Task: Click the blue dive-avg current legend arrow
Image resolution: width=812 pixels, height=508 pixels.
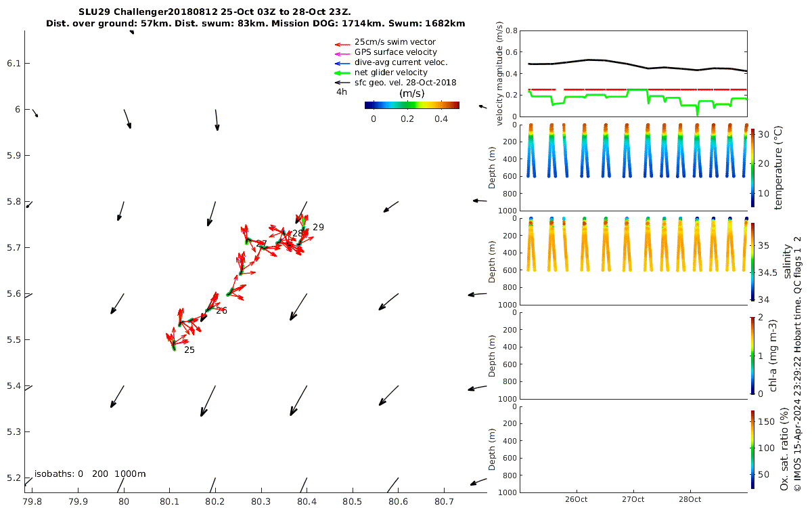Action: click(342, 62)
